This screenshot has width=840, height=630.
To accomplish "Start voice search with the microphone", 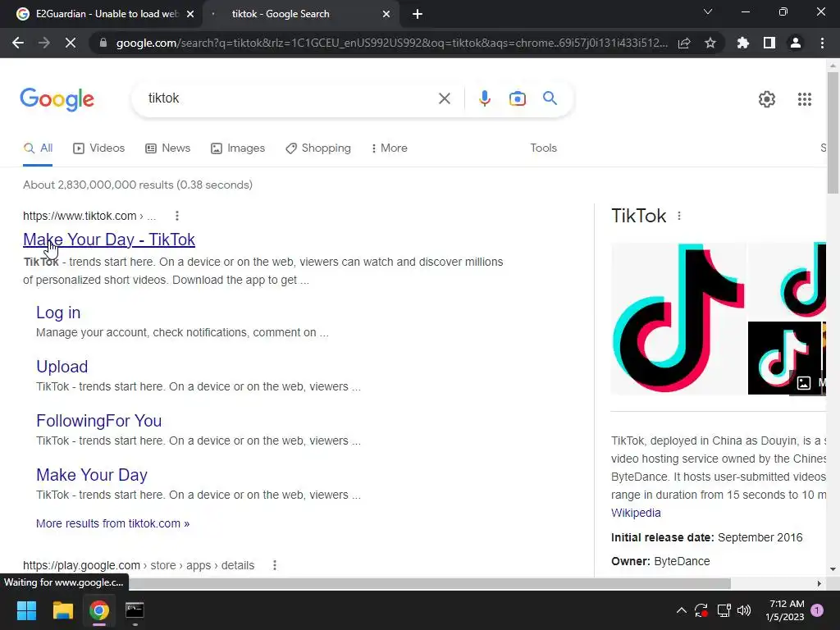I will pos(484,98).
